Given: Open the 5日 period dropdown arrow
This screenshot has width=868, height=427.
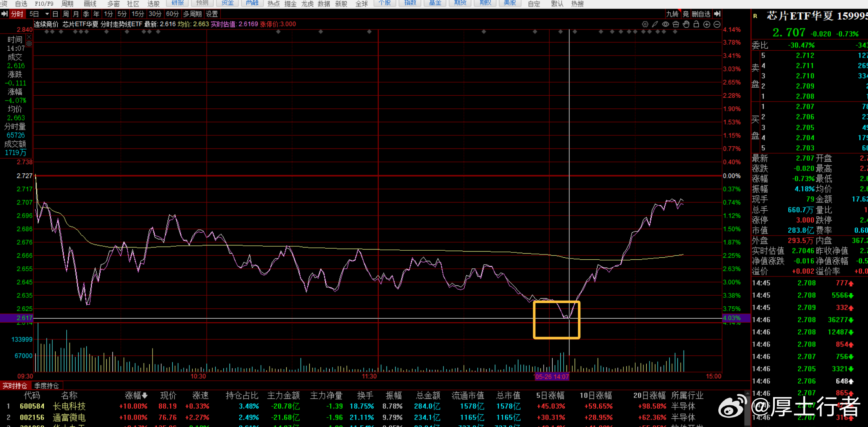Looking at the screenshot, I should tap(47, 14).
